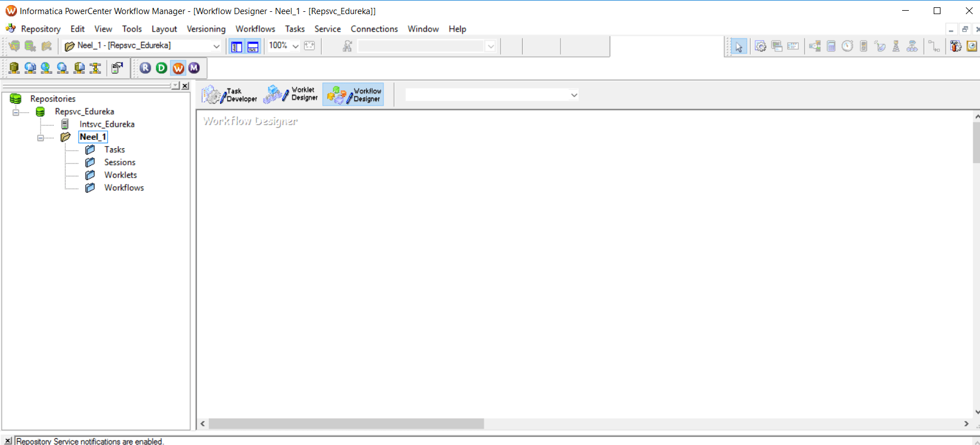Image resolution: width=980 pixels, height=445 pixels.
Task: Click the workspace horizontal scroll right arrow
Action: pos(966,424)
